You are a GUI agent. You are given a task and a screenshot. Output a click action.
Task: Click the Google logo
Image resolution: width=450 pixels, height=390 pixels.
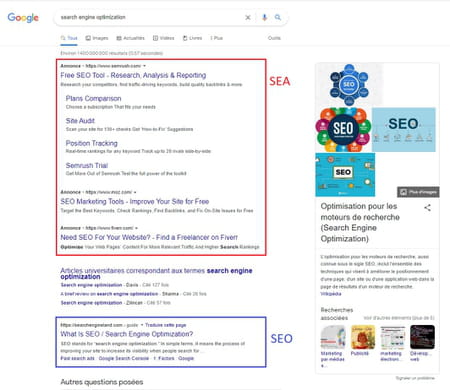[23, 17]
